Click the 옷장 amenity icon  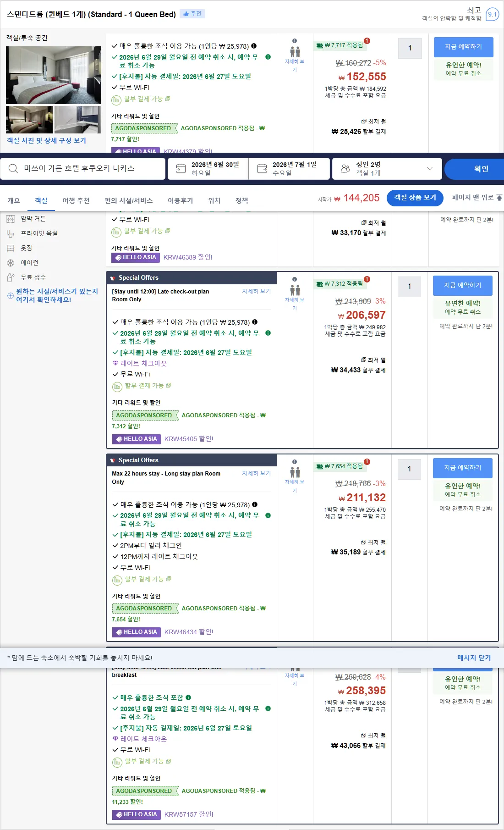click(x=11, y=248)
